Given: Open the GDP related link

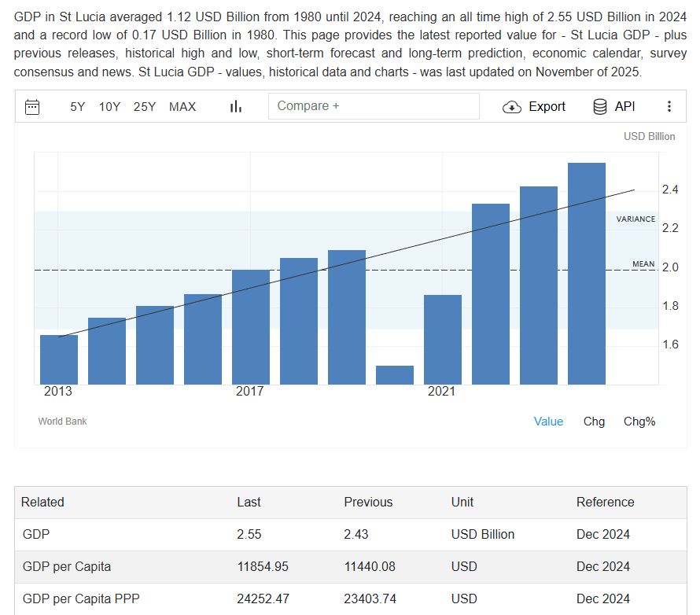Looking at the screenshot, I should pos(36,535).
